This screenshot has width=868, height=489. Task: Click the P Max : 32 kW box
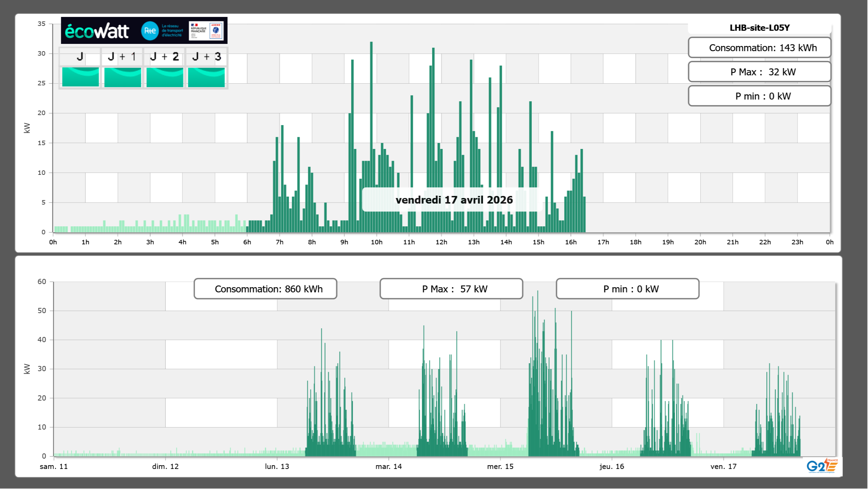click(759, 72)
